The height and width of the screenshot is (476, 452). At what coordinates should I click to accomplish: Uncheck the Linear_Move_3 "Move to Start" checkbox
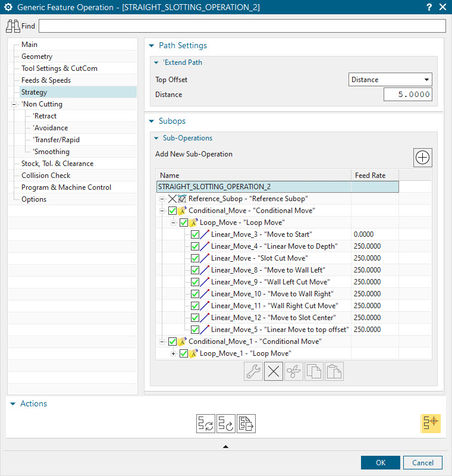coord(195,234)
